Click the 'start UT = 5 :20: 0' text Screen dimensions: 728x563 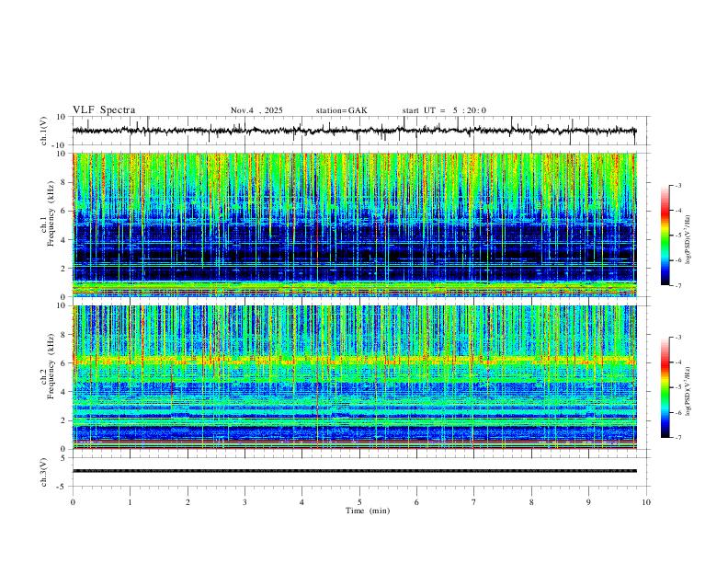(444, 110)
